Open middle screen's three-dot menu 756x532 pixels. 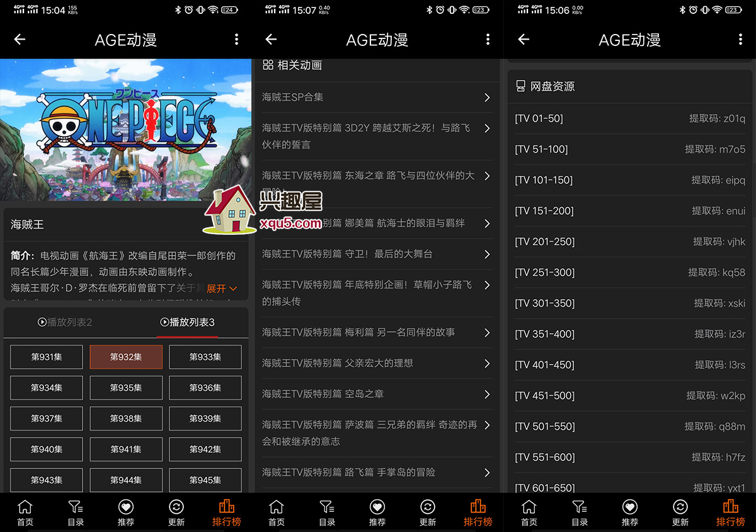[488, 40]
